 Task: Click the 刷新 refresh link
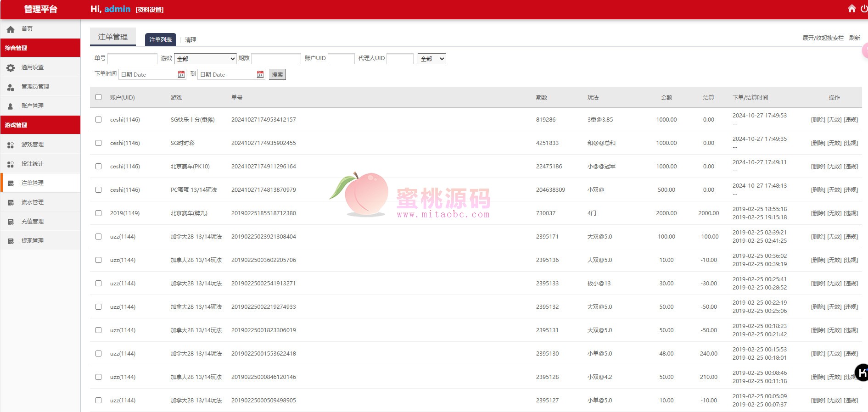854,38
